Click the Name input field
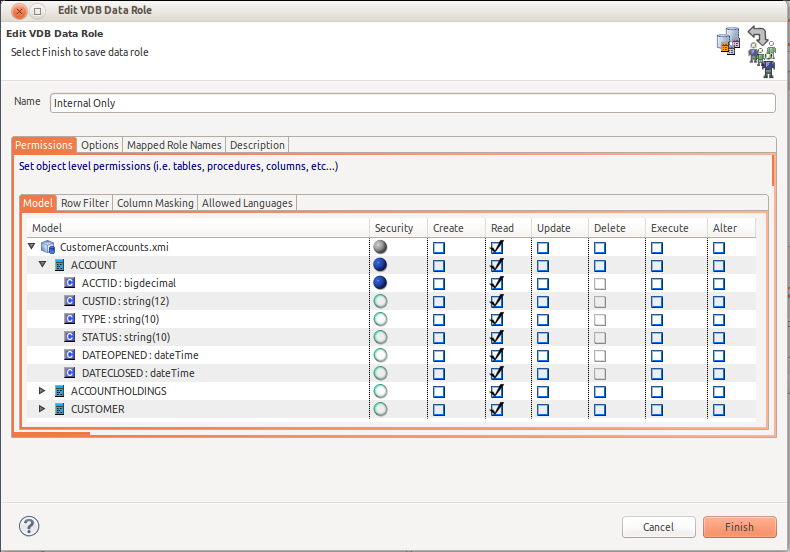The image size is (790, 552). 412,103
